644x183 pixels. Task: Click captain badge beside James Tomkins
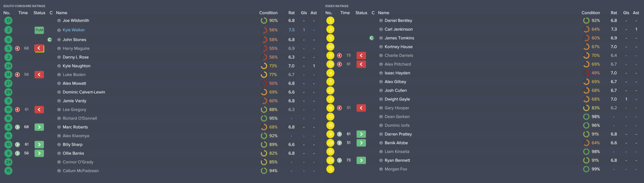(372, 38)
